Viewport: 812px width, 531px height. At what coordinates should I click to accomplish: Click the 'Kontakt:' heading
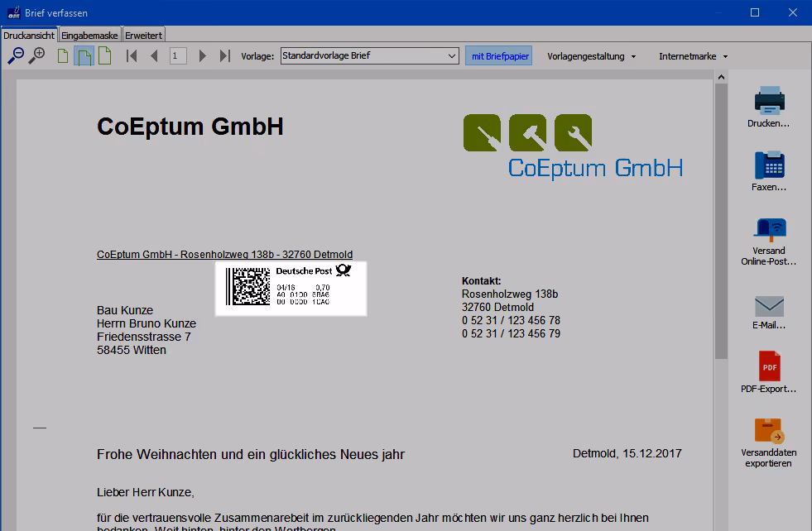[482, 281]
